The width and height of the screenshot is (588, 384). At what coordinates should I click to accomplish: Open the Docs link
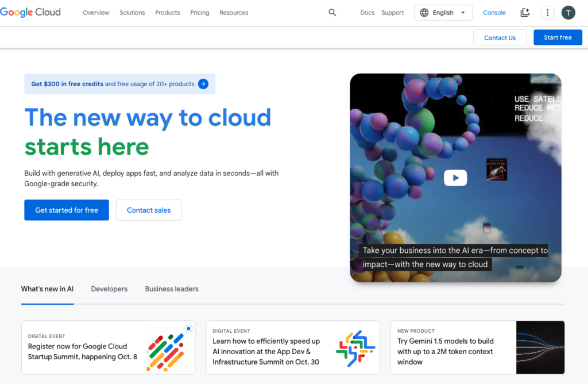pos(367,13)
